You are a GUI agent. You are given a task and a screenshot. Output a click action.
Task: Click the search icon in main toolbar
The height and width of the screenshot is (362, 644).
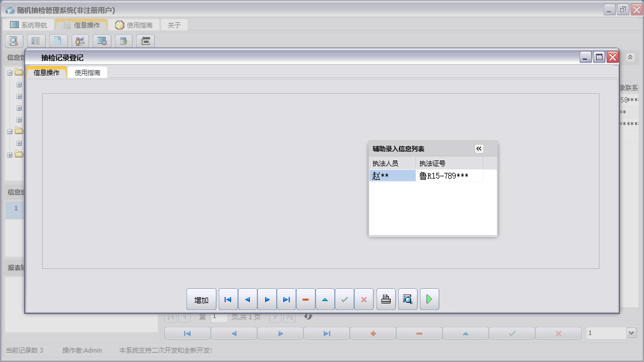point(13,40)
